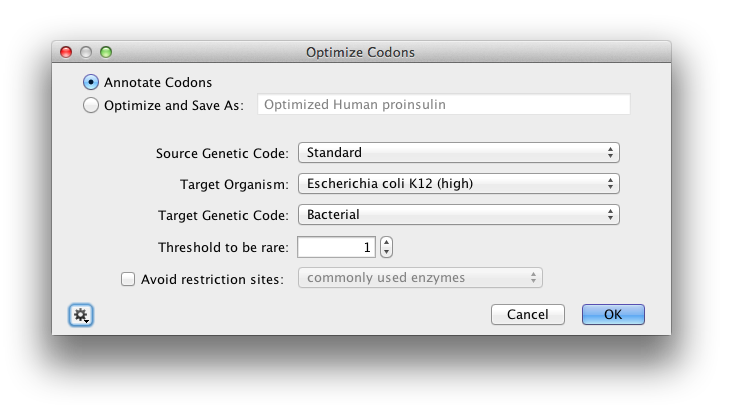This screenshot has height=405, width=741.
Task: Click the Standard dropdown arrows icon
Action: [x=610, y=153]
